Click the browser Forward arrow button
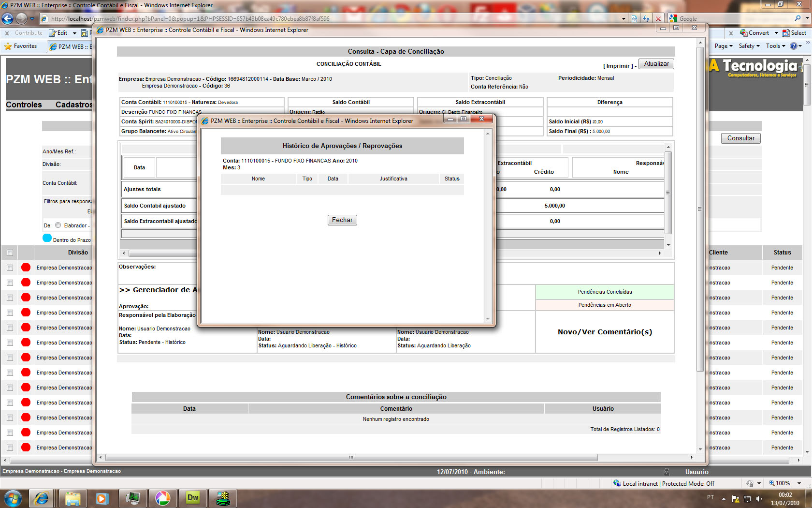812x508 pixels. 21,18
